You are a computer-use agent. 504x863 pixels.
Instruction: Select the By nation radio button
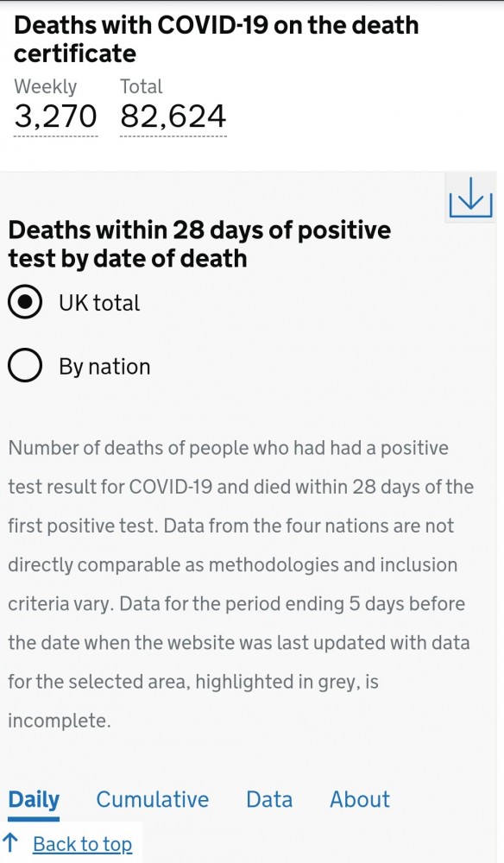(25, 365)
